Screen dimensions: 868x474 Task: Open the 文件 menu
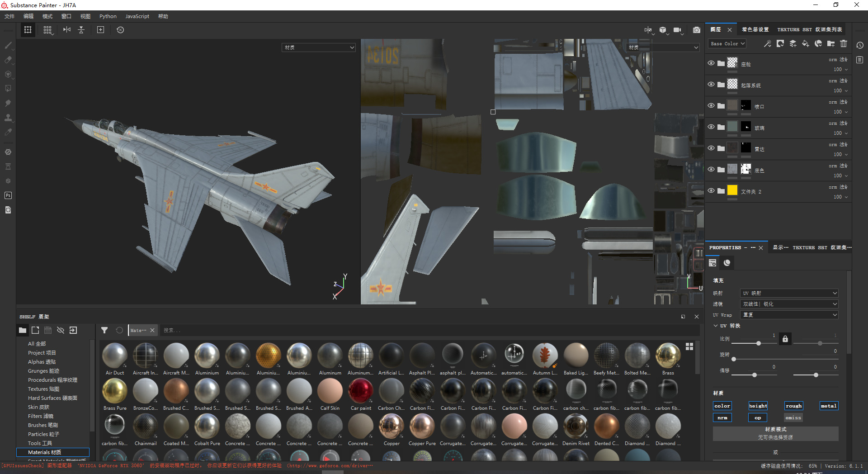[x=9, y=16]
